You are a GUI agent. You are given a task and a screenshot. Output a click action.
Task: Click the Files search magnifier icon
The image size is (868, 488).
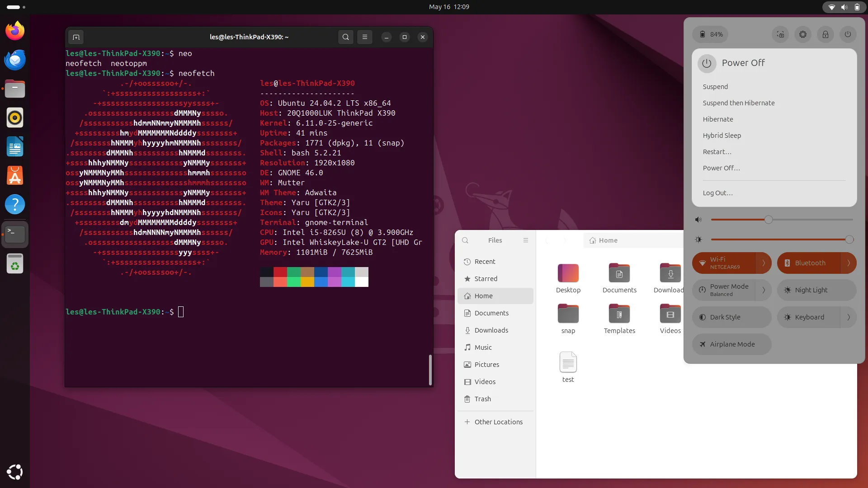(x=465, y=240)
